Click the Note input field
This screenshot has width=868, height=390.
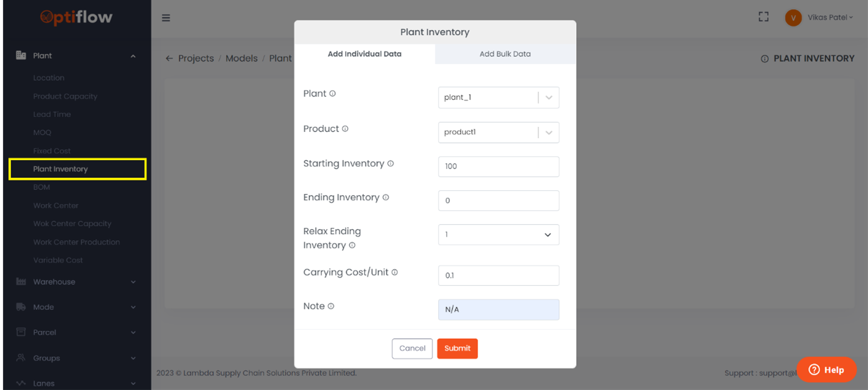[x=498, y=309]
